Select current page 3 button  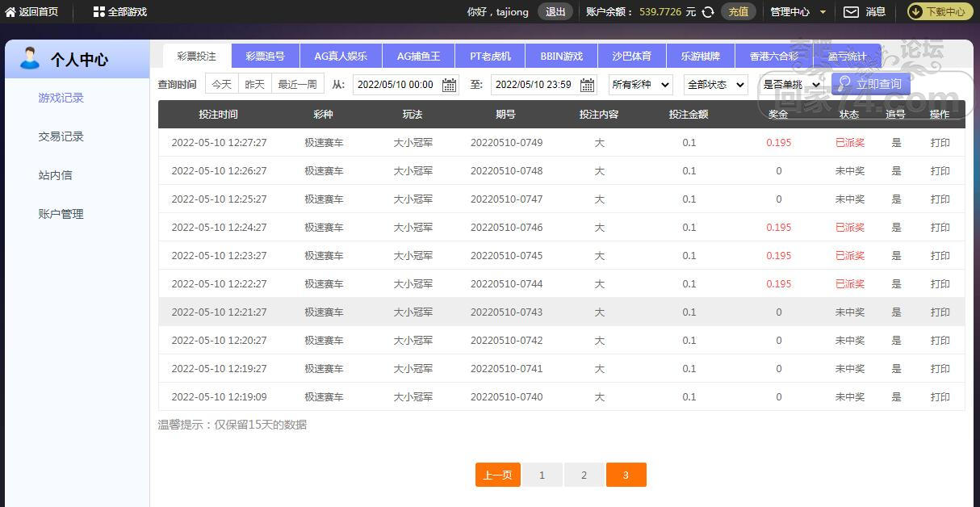tap(626, 475)
